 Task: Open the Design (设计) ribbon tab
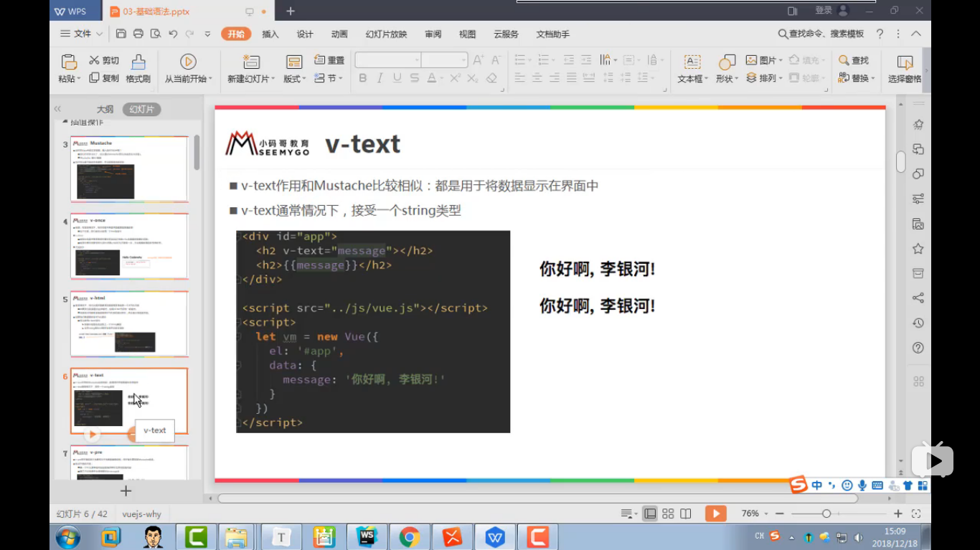[305, 34]
